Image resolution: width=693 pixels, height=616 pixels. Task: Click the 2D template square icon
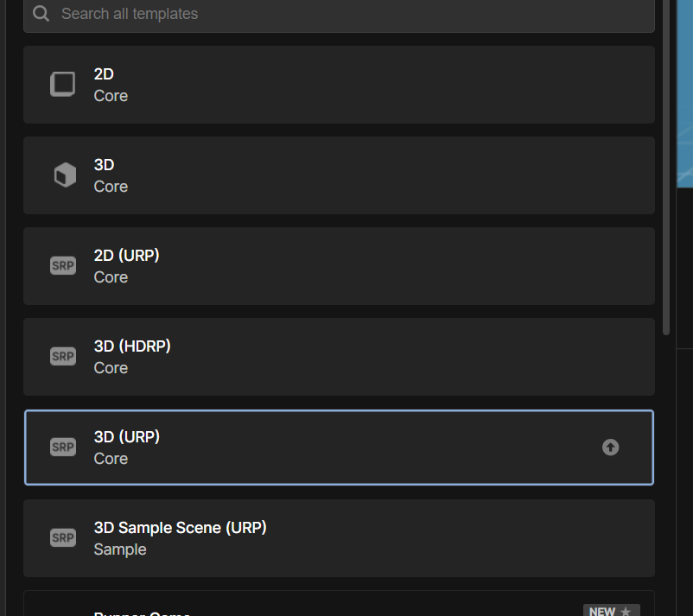click(62, 85)
